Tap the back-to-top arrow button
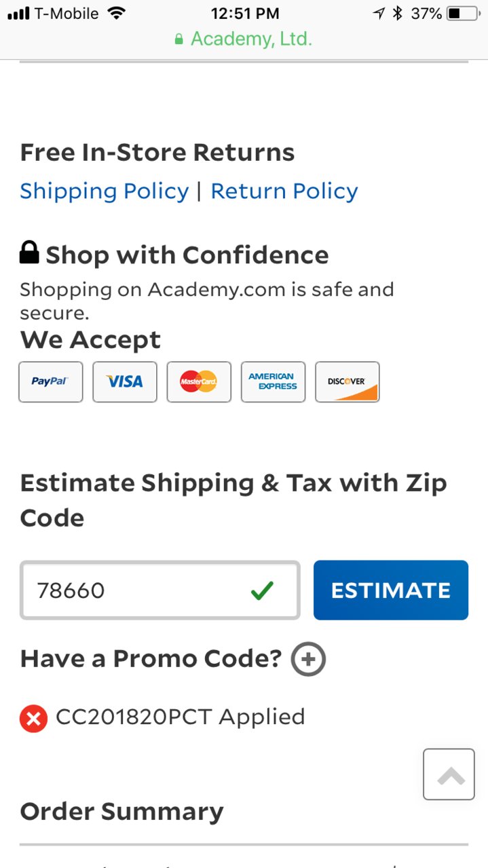 449,774
